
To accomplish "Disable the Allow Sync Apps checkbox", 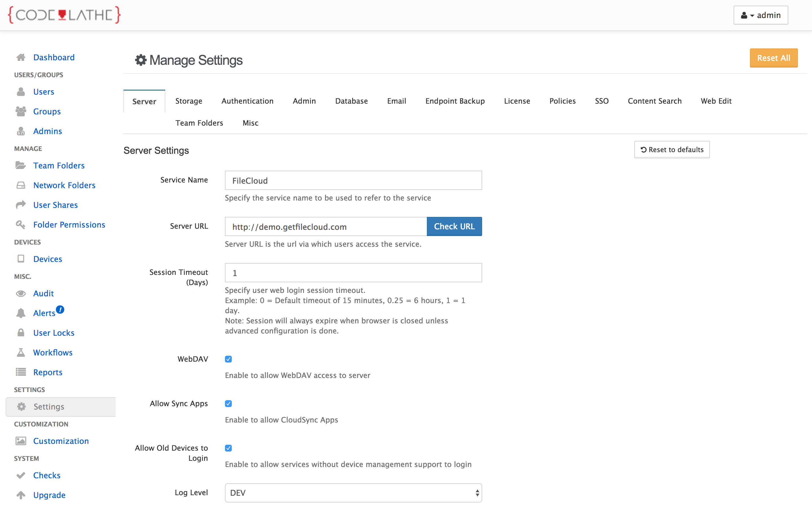I will point(228,404).
